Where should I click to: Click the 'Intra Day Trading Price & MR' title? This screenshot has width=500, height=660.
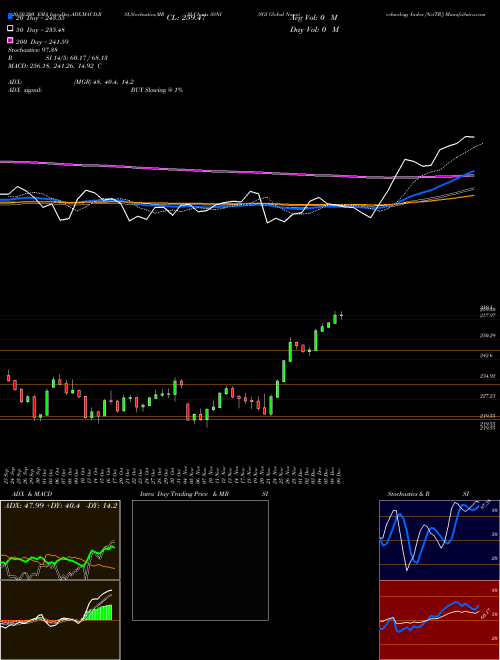184,494
